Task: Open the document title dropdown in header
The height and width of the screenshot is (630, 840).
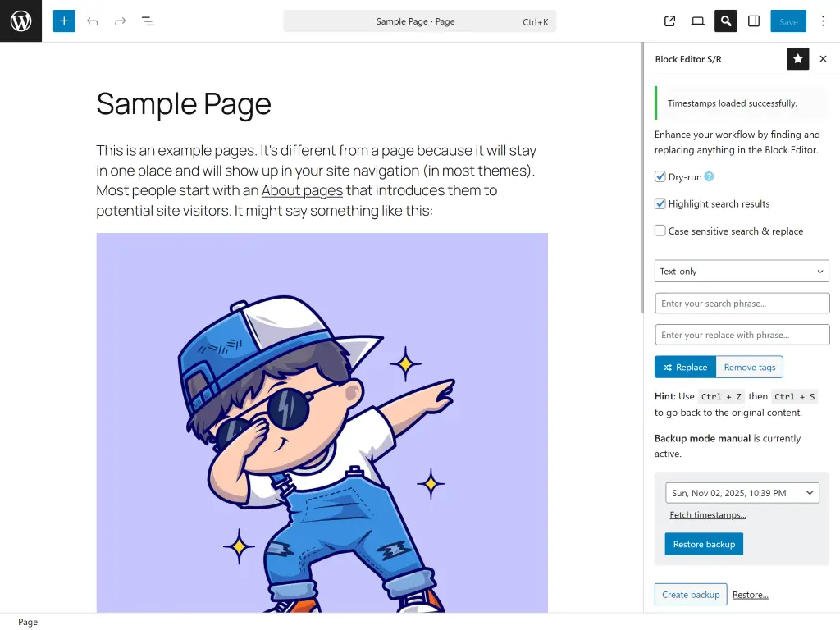Action: click(x=419, y=21)
